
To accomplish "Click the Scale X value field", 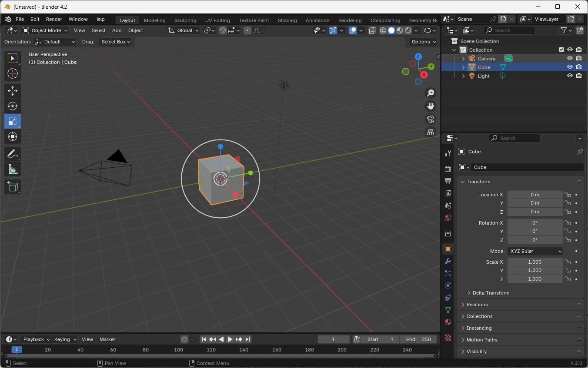I will coord(535,262).
